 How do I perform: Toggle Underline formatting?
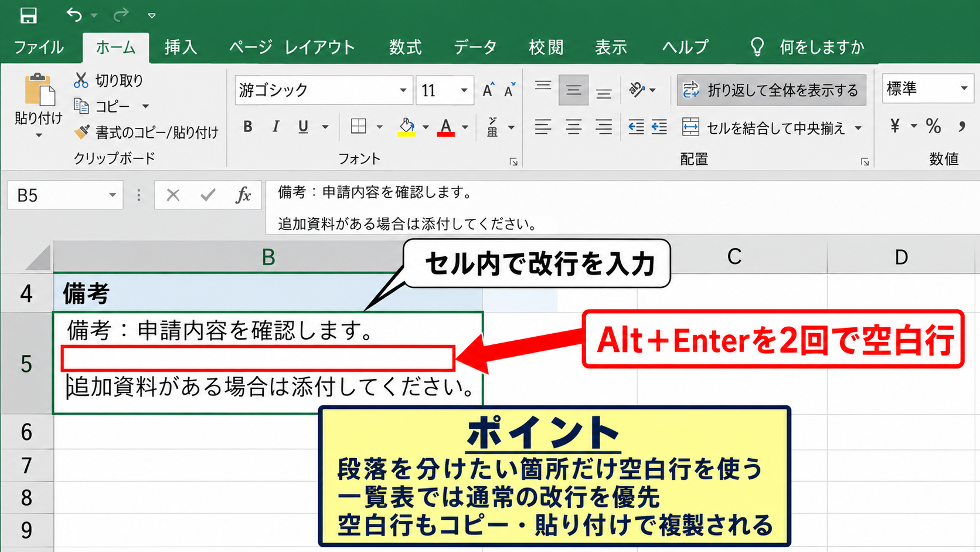click(x=303, y=127)
